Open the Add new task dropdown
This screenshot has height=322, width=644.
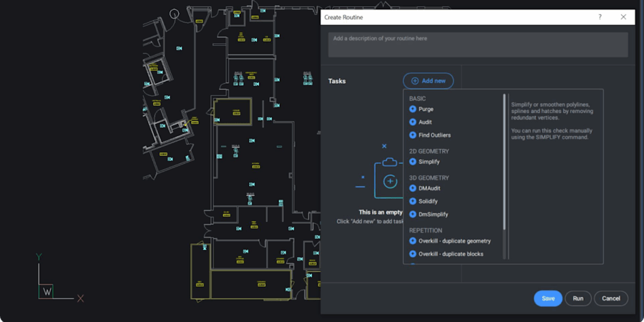[428, 80]
